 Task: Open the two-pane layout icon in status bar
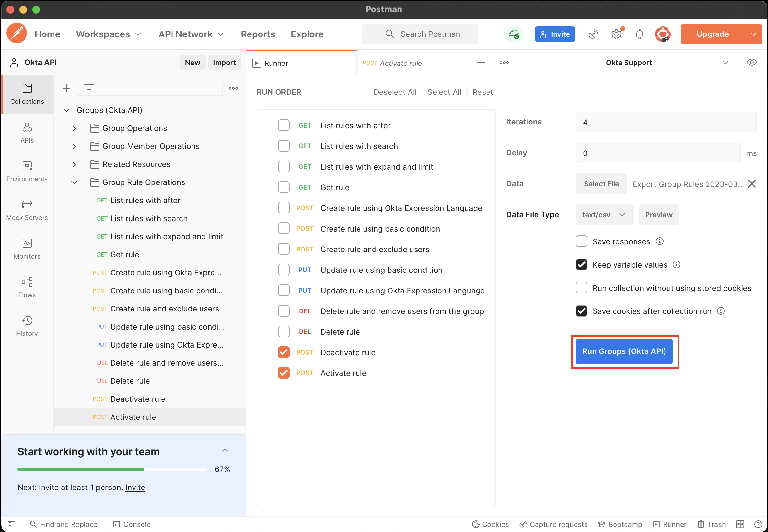(740, 524)
